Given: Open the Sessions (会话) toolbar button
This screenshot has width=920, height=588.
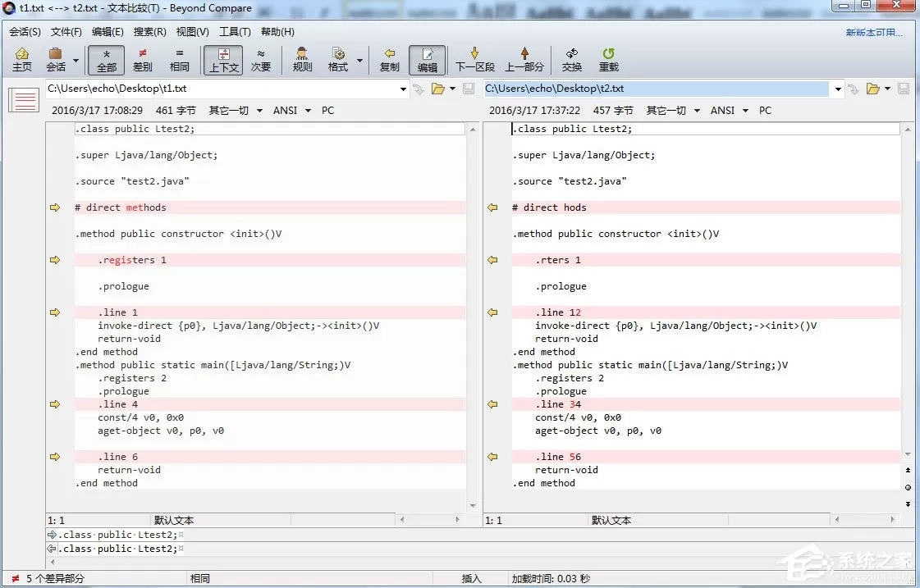Looking at the screenshot, I should point(56,61).
